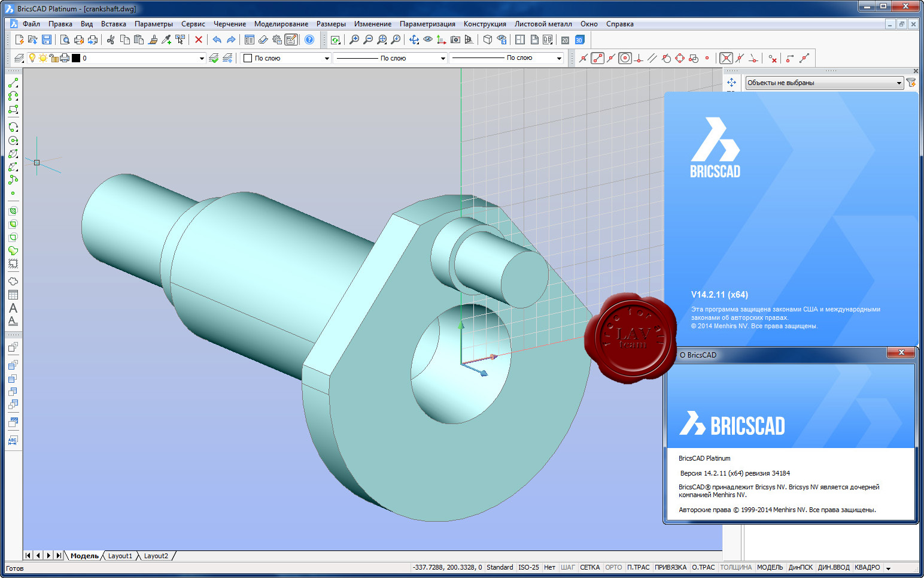Toggle Endpoint snap icon
This screenshot has height=578, width=924.
(x=597, y=58)
